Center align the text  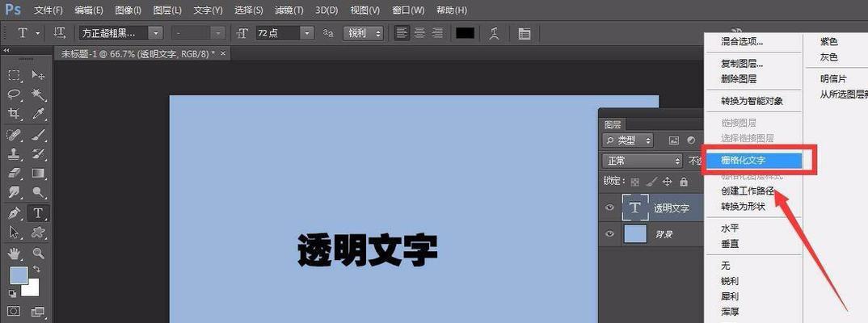pos(419,33)
